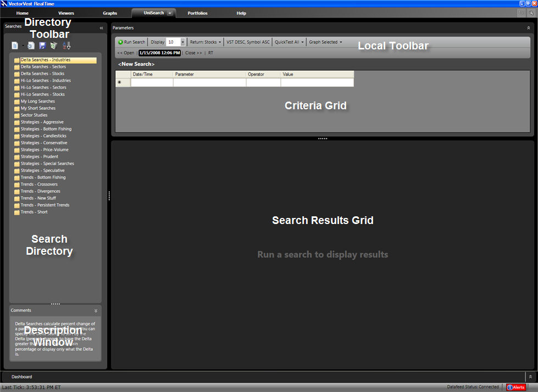Select Strategies - Candlesticks folder

click(x=43, y=136)
